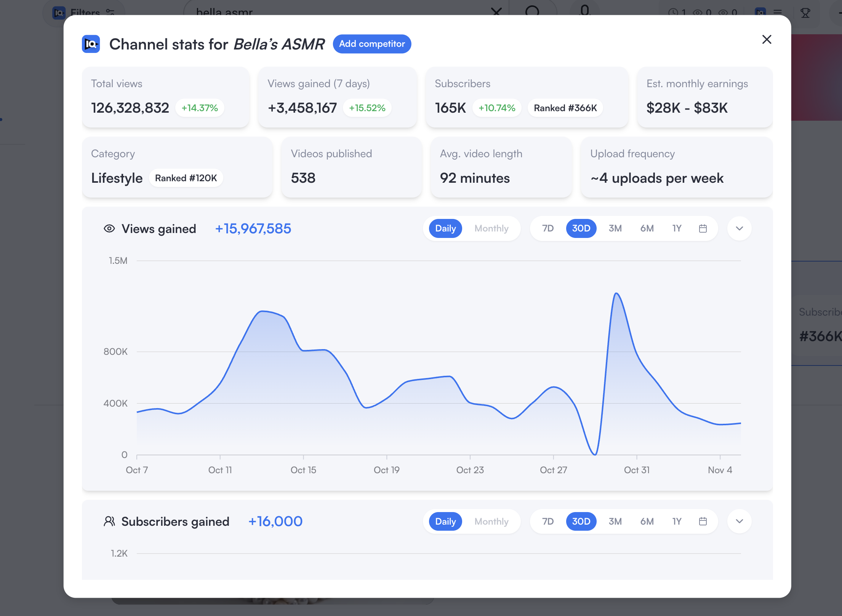Open the calendar date picker for Views gained
The image size is (842, 616).
703,228
